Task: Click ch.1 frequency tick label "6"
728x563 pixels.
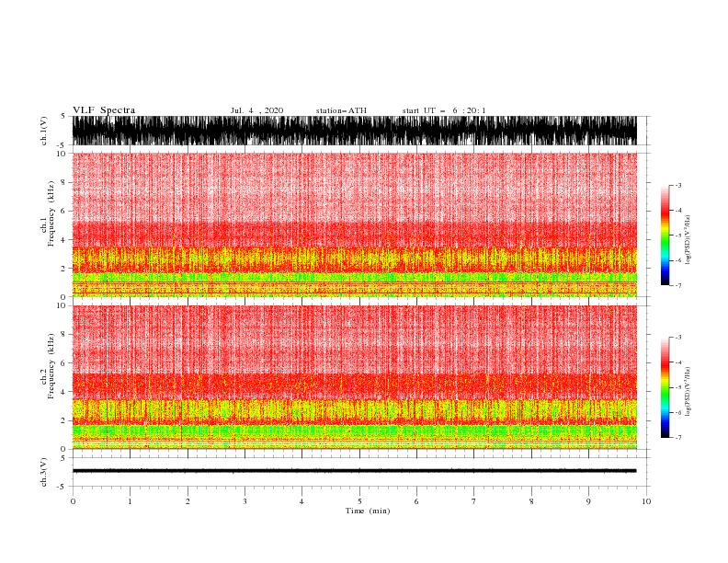Action: pos(63,211)
